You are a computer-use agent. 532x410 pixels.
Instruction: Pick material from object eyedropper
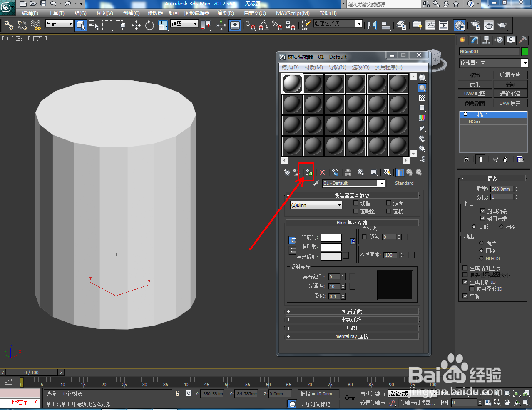316,183
